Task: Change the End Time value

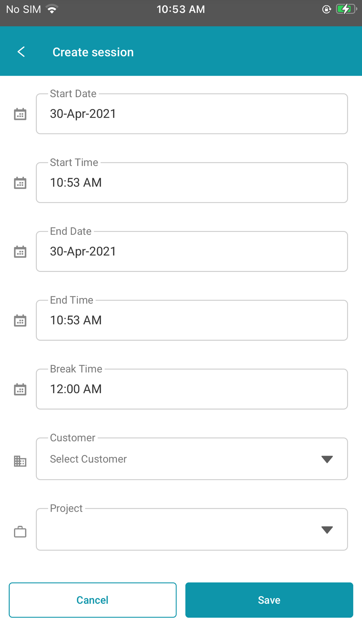Action: [x=192, y=321]
